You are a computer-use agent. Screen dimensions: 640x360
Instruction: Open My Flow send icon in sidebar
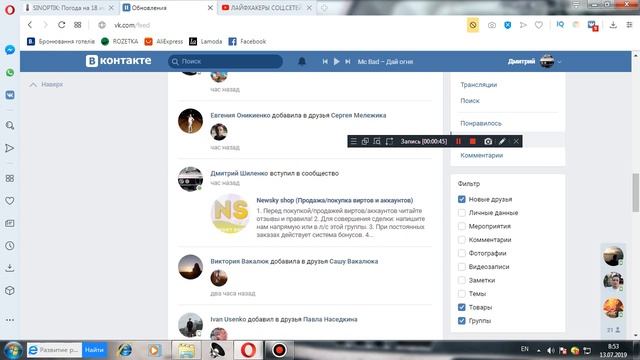click(x=10, y=148)
